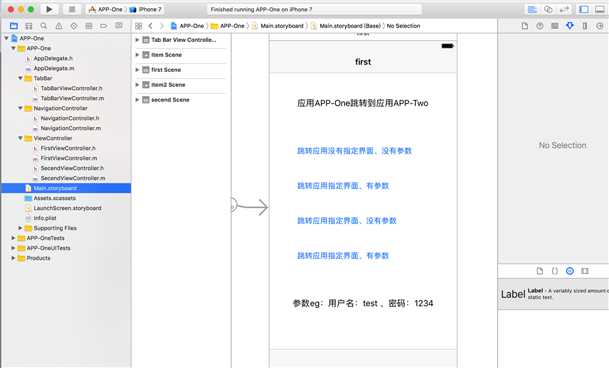Open the Symbol navigator tab

click(29, 26)
